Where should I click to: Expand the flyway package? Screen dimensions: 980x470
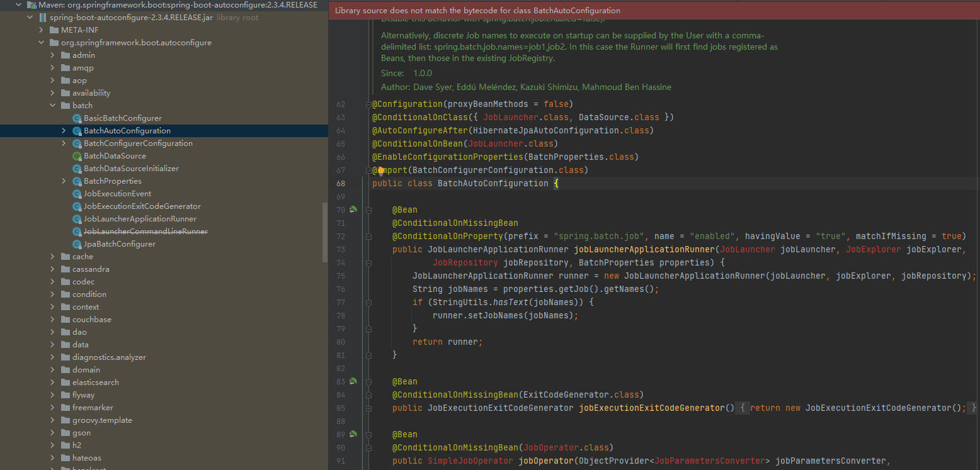coord(53,395)
